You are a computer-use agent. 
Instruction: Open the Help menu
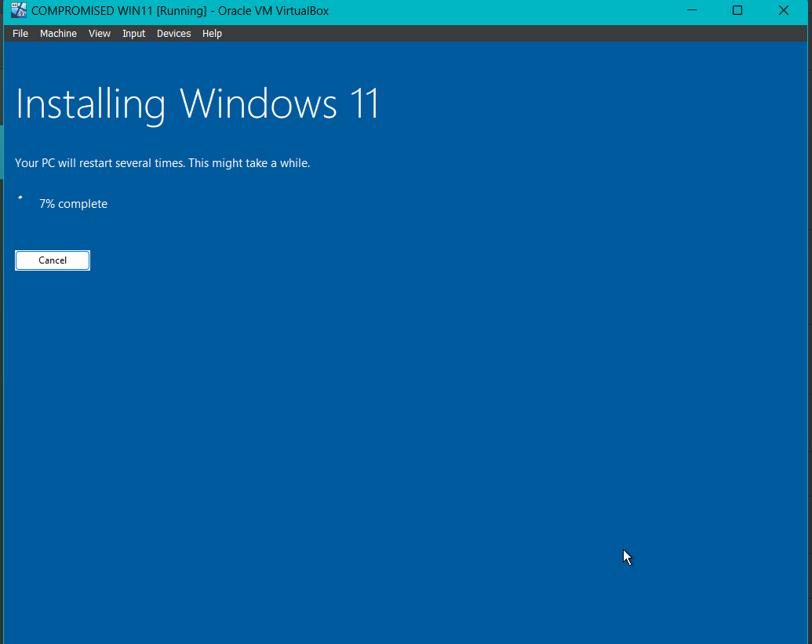click(x=212, y=33)
